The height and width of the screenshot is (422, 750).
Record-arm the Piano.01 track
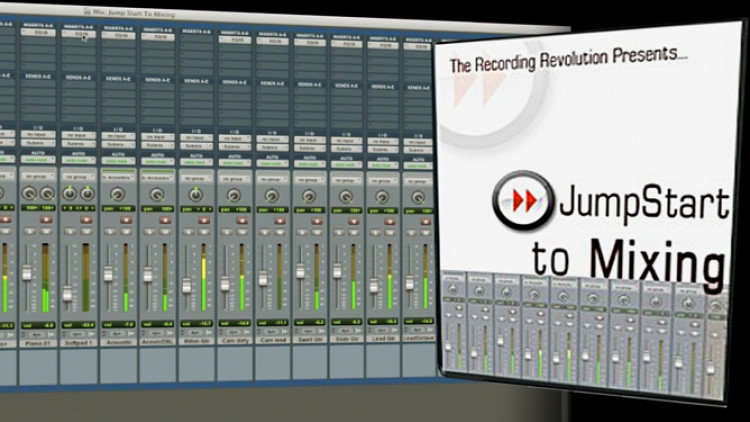(x=46, y=219)
